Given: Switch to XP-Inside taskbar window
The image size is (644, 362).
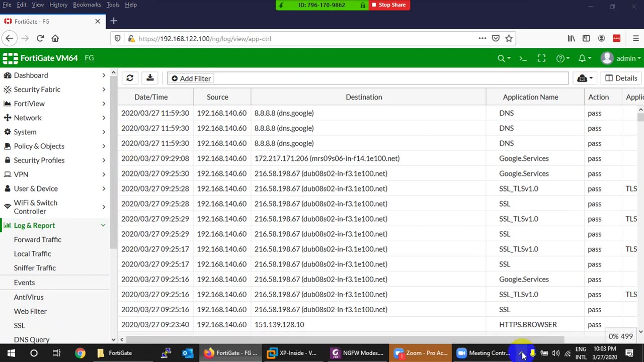Looking at the screenshot, I should tap(293, 353).
